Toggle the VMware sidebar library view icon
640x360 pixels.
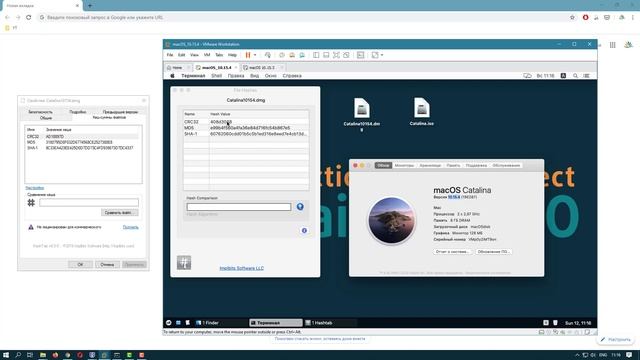coord(316,55)
